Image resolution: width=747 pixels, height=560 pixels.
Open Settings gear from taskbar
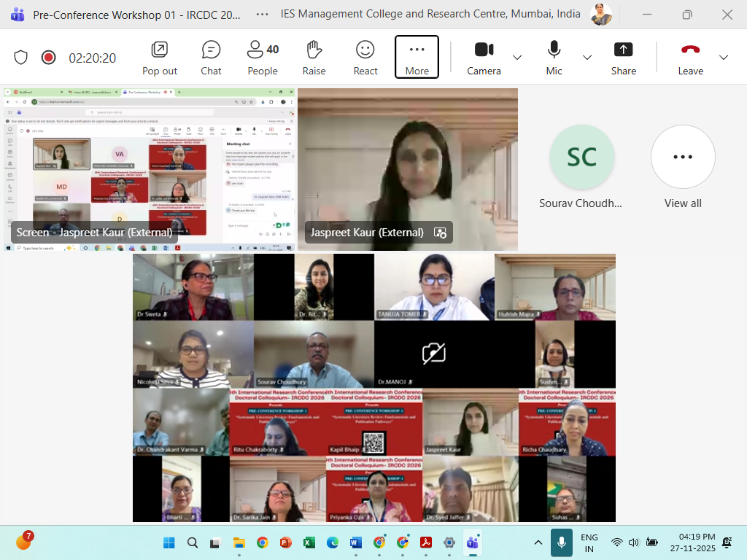(x=449, y=542)
